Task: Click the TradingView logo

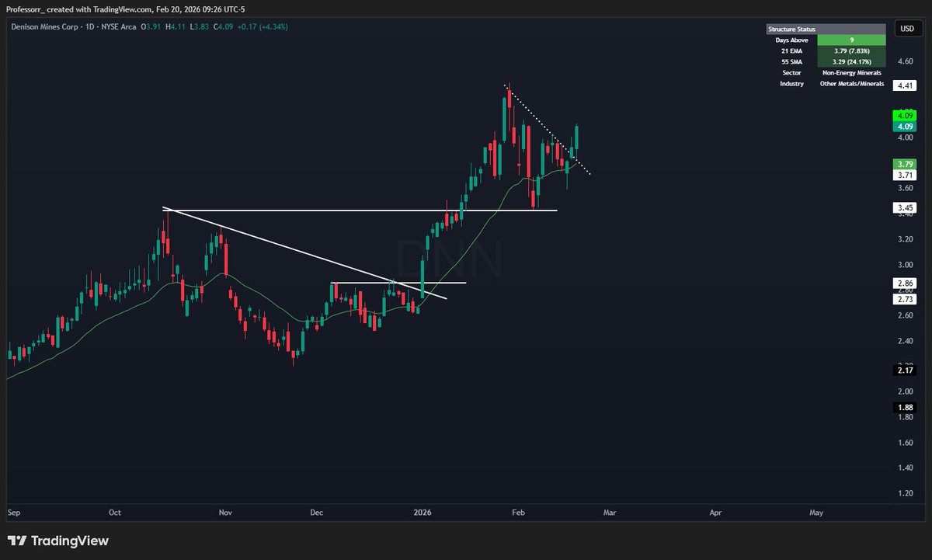Action: point(59,541)
